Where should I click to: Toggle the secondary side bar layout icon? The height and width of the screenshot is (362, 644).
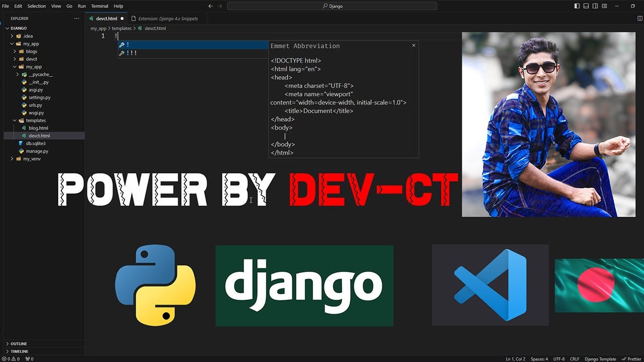pyautogui.click(x=595, y=6)
